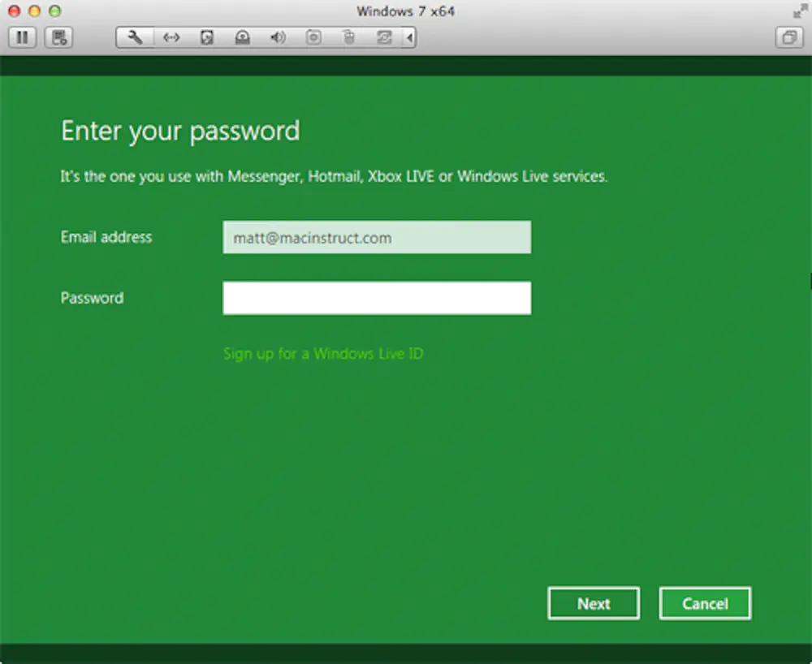
Task: Click the camera device icon
Action: (x=313, y=37)
